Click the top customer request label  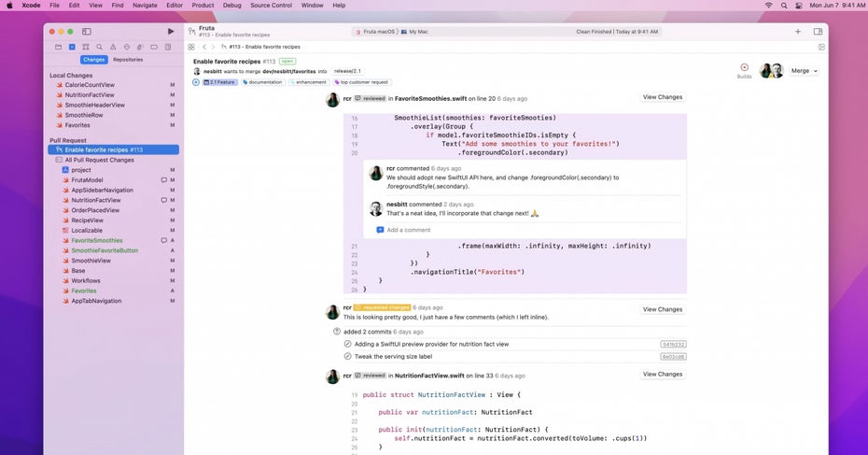click(x=361, y=82)
